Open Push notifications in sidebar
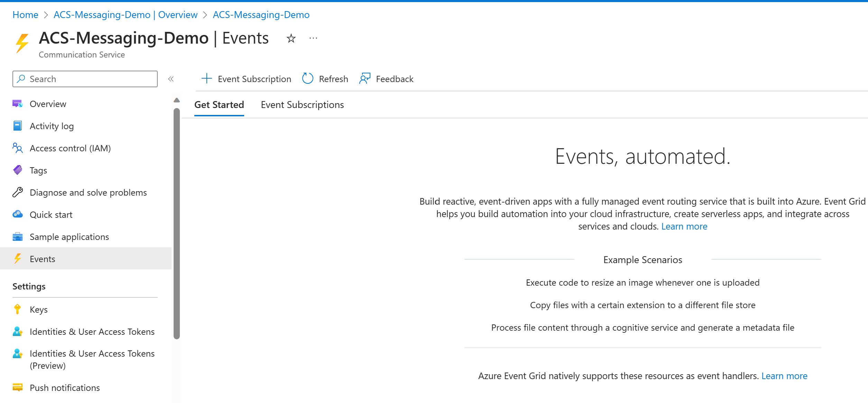The width and height of the screenshot is (868, 403). coord(64,388)
